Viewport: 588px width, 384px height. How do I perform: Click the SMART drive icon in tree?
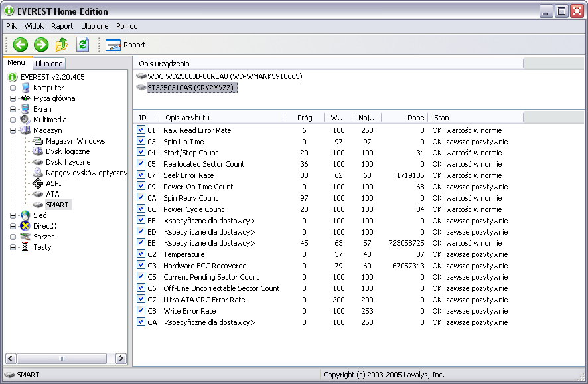[38, 205]
